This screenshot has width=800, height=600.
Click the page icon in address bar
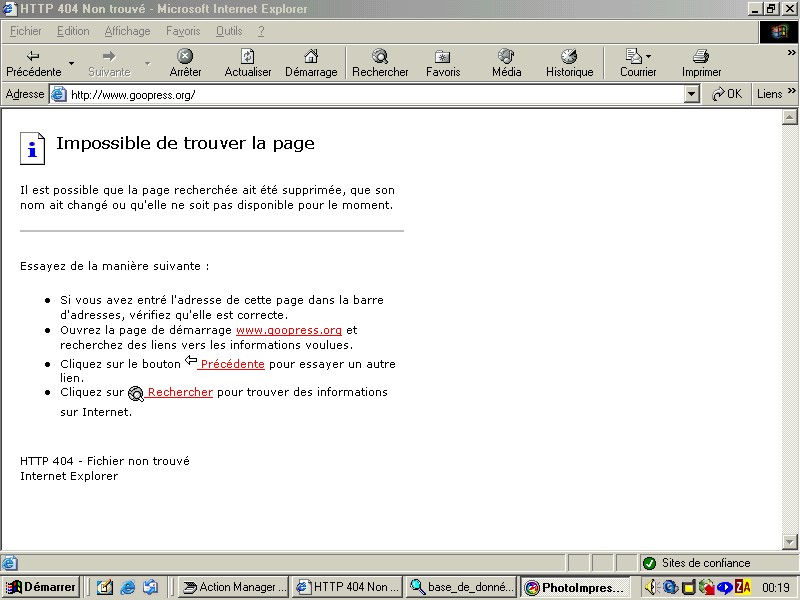59,94
